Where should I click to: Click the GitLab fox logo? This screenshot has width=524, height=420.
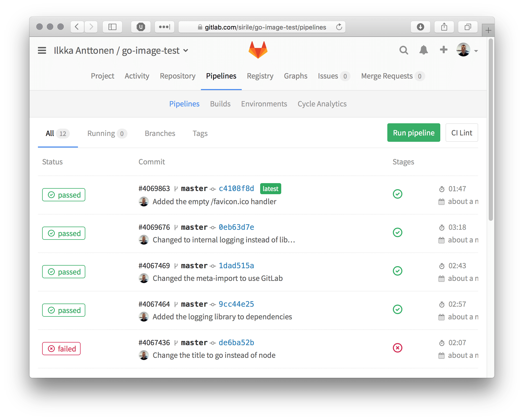point(258,50)
